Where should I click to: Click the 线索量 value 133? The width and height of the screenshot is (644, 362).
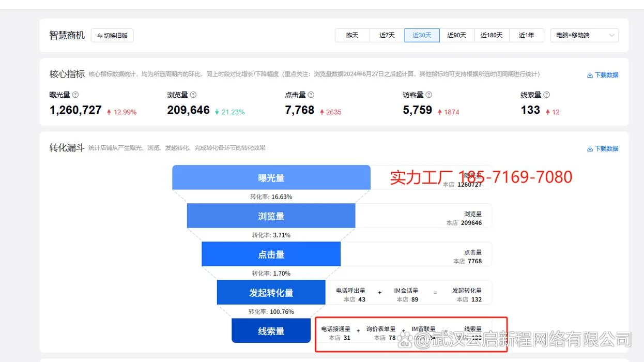(531, 110)
